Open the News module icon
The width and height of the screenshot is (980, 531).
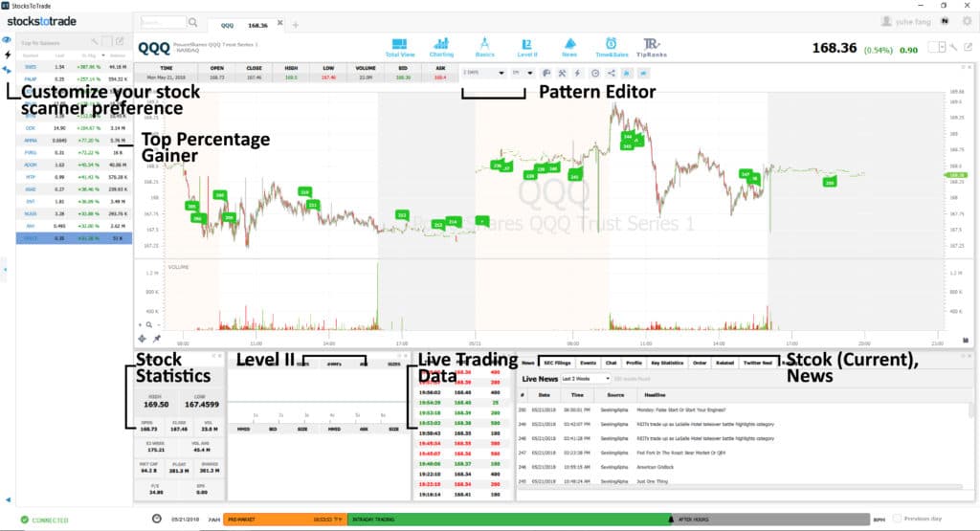569,48
